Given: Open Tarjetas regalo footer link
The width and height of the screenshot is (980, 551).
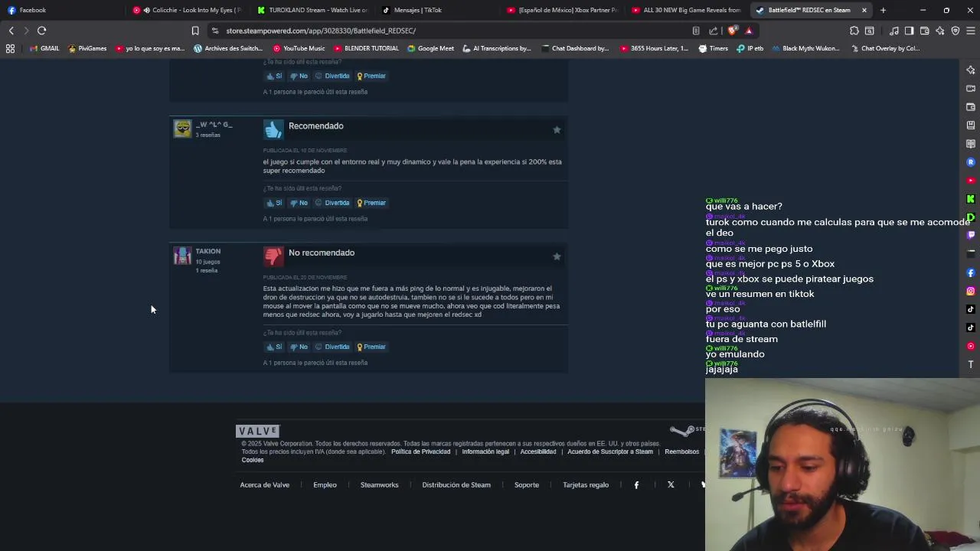Looking at the screenshot, I should [586, 485].
